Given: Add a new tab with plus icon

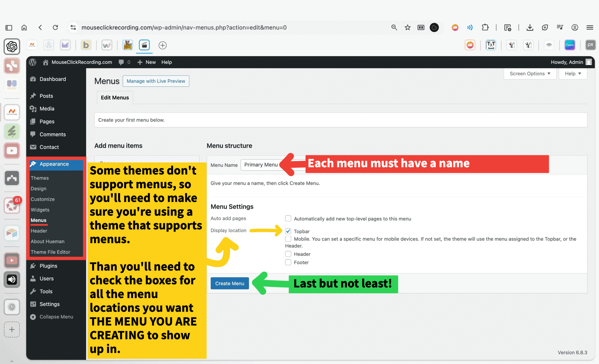Looking at the screenshot, I should coord(162,45).
